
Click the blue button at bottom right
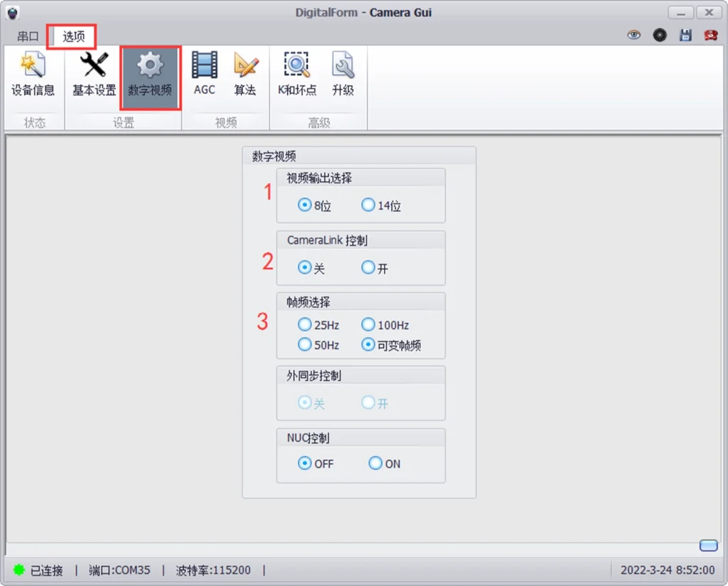coord(708,545)
